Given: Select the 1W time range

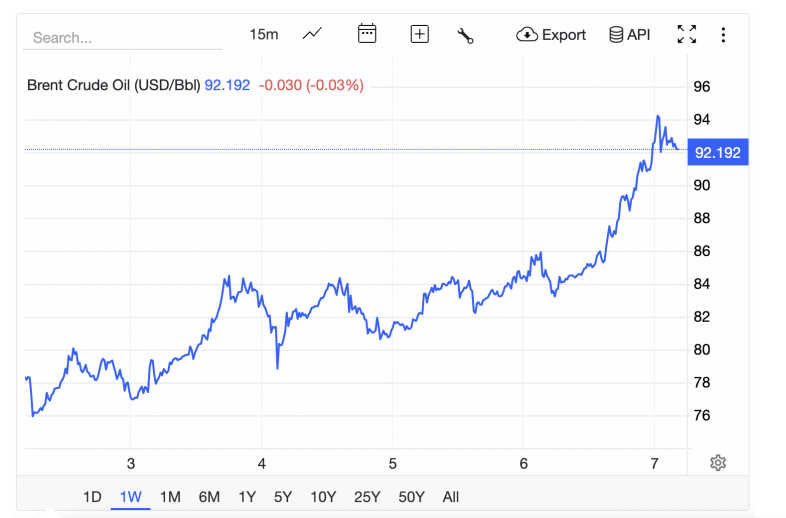Looking at the screenshot, I should 130,496.
